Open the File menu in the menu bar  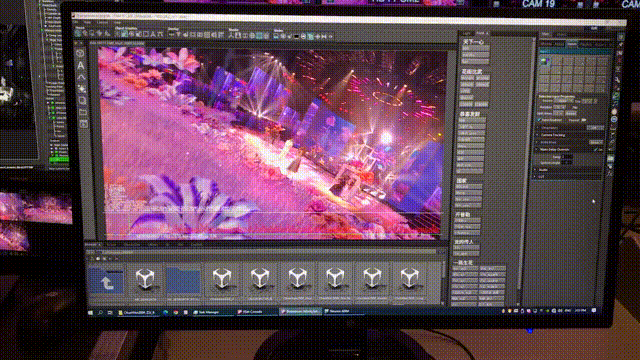point(77,22)
